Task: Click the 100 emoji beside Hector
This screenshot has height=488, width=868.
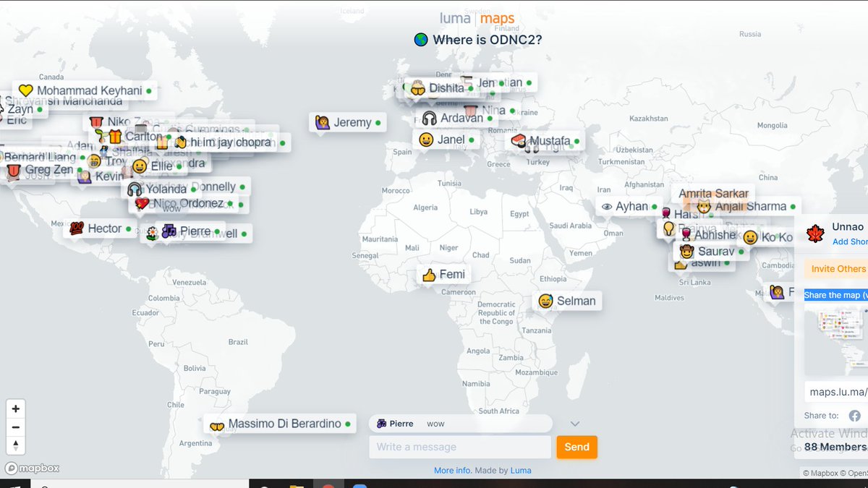Action: coord(76,229)
